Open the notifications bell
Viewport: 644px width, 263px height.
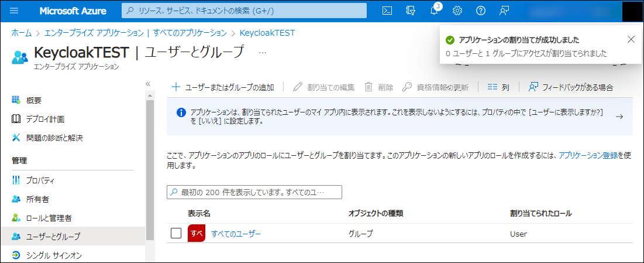pos(434,11)
